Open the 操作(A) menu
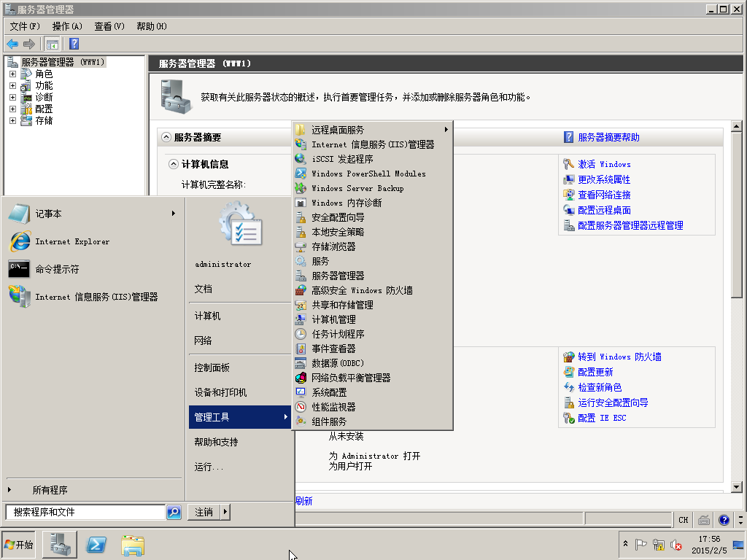Image resolution: width=747 pixels, height=560 pixels. click(67, 26)
